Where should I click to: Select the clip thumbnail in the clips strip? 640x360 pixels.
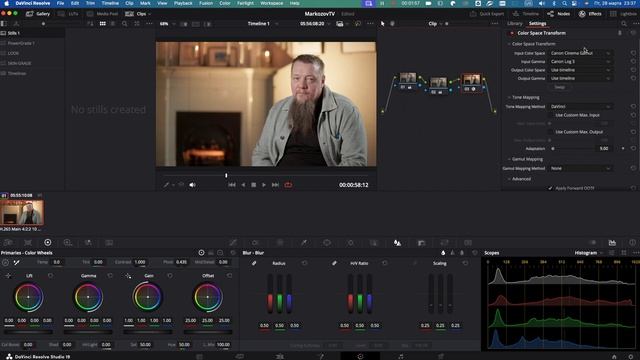tap(22, 213)
